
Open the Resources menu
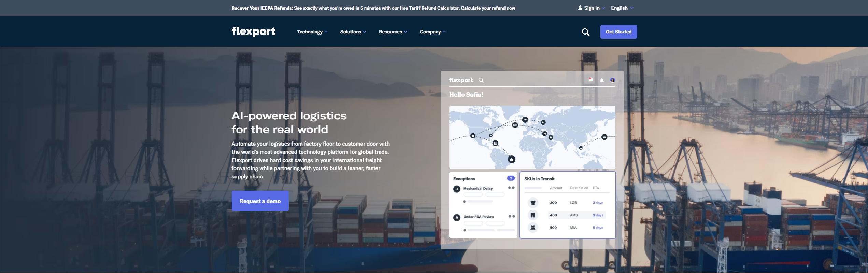pyautogui.click(x=393, y=32)
